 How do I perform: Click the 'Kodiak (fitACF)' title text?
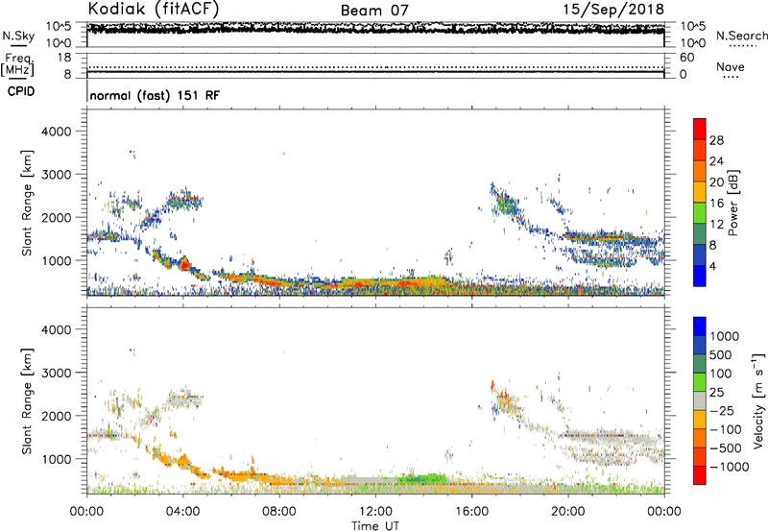pos(154,9)
